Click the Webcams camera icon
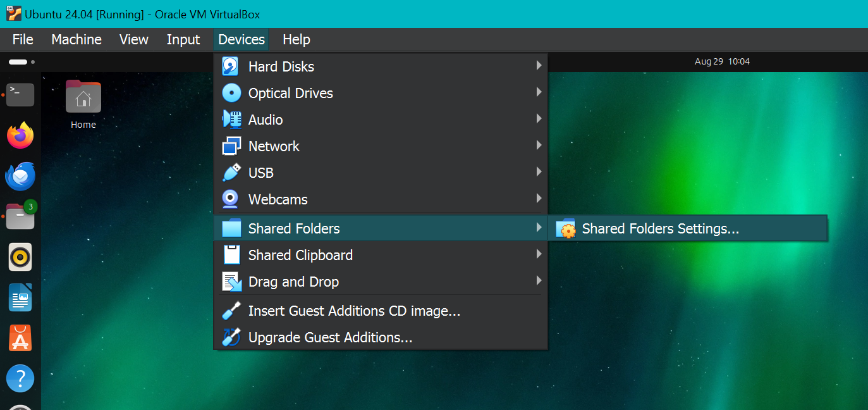868x410 pixels. (231, 199)
